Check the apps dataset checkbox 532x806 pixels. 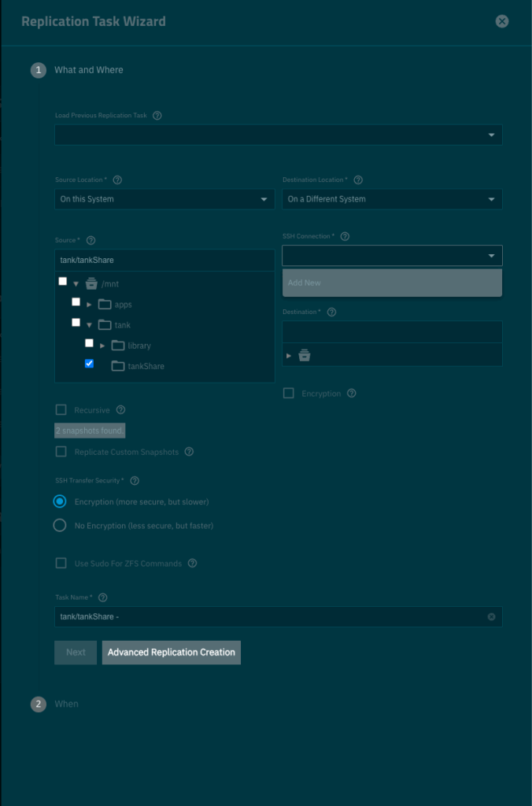76,301
